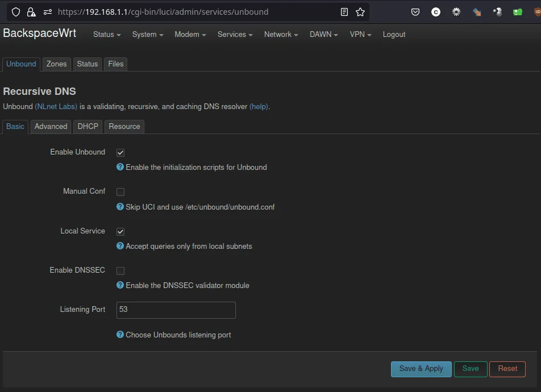Open the Status tab below the header
Image resolution: width=541 pixels, height=392 pixels.
point(88,64)
